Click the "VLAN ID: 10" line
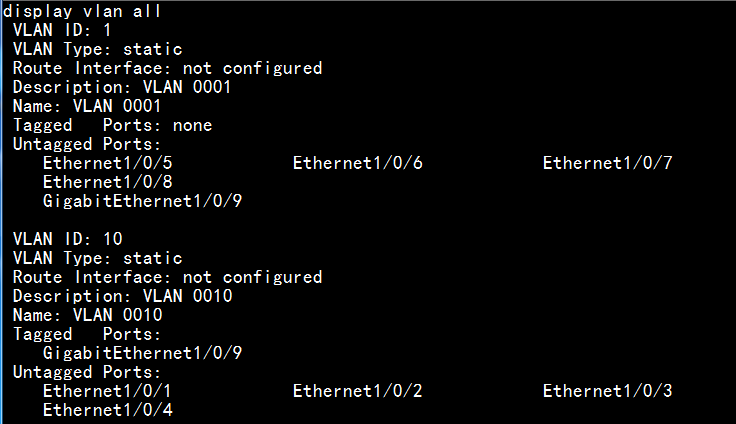Image resolution: width=736 pixels, height=424 pixels. click(x=67, y=239)
